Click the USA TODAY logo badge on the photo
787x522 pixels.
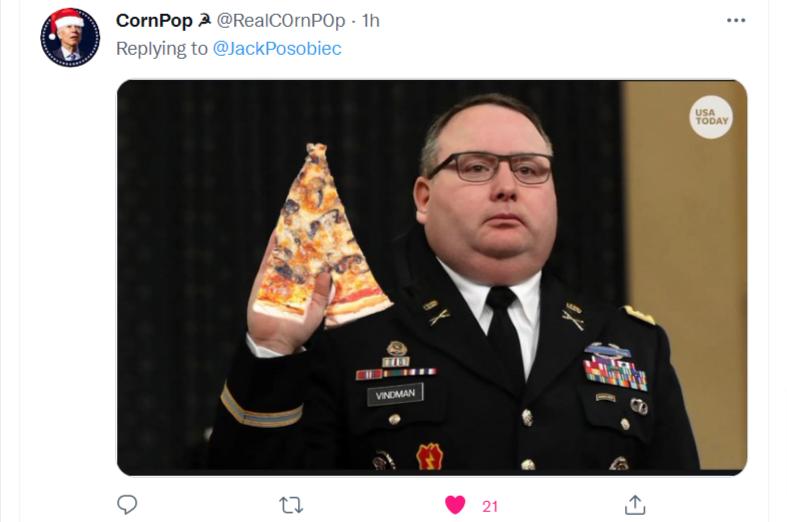point(711,117)
